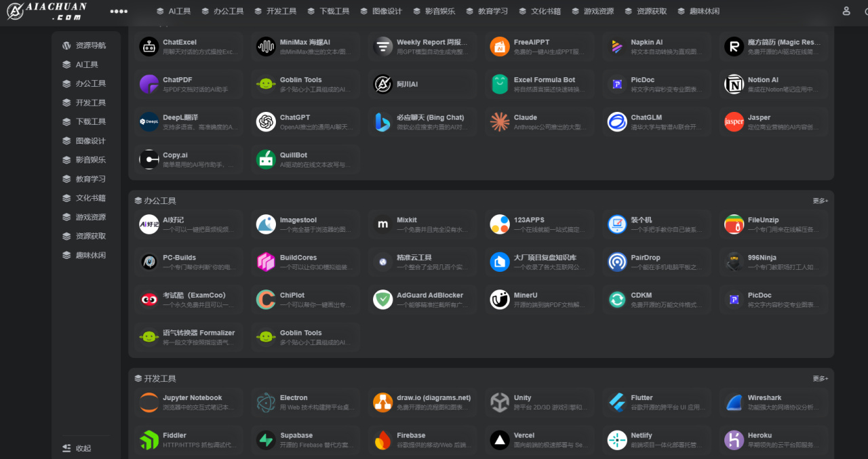Click the 996Ninja icon

pyautogui.click(x=734, y=262)
